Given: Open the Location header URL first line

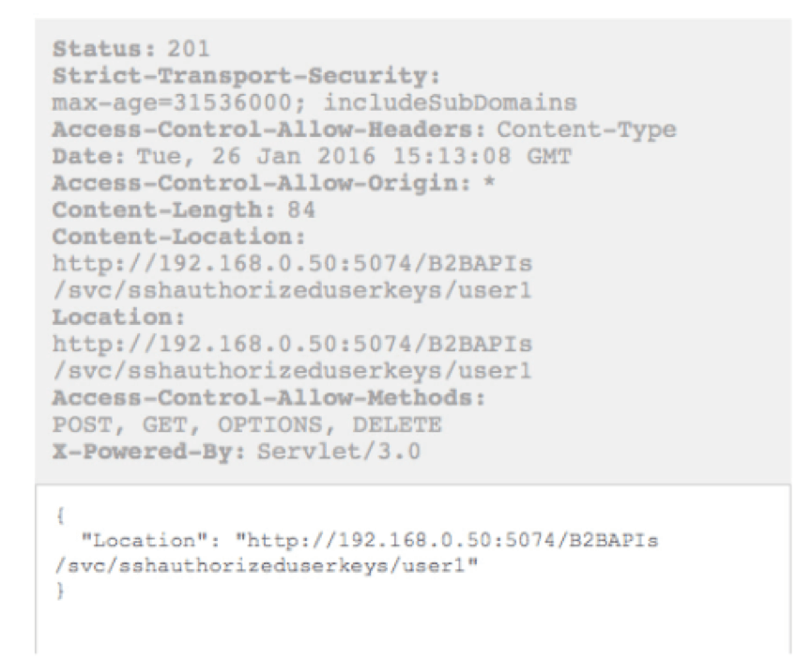Looking at the screenshot, I should 292,345.
